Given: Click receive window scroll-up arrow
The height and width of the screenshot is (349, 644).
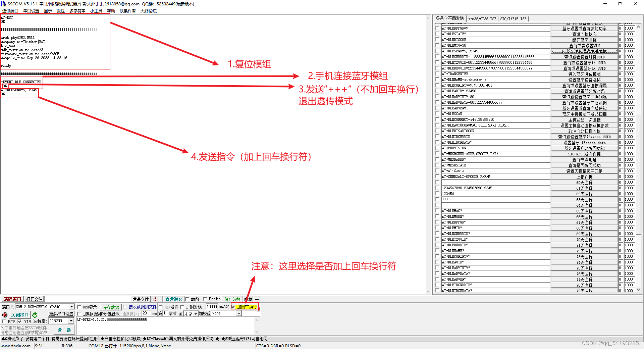Looking at the screenshot, I should coord(428,18).
